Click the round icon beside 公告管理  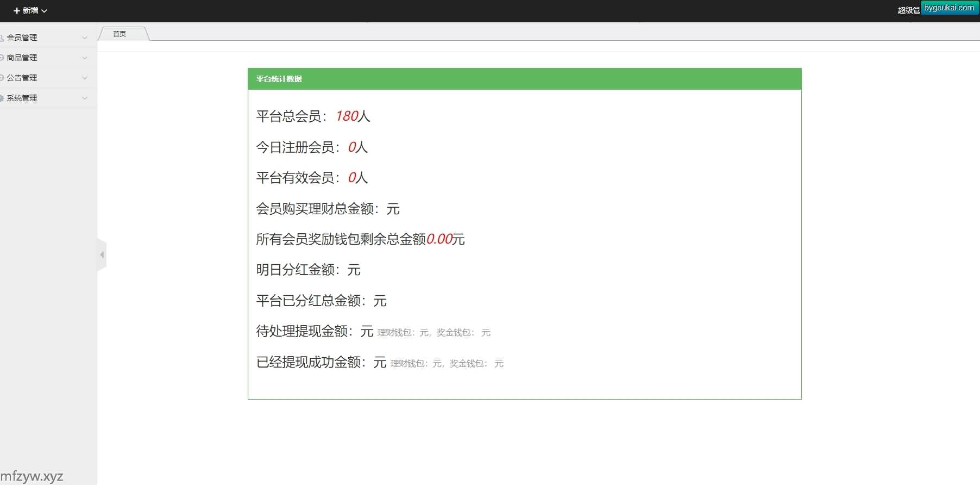(x=2, y=78)
